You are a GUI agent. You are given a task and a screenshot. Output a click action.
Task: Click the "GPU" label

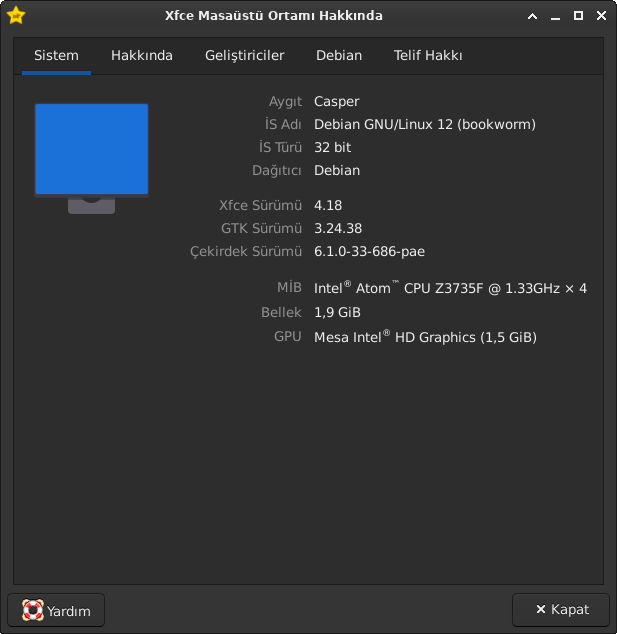click(x=288, y=336)
